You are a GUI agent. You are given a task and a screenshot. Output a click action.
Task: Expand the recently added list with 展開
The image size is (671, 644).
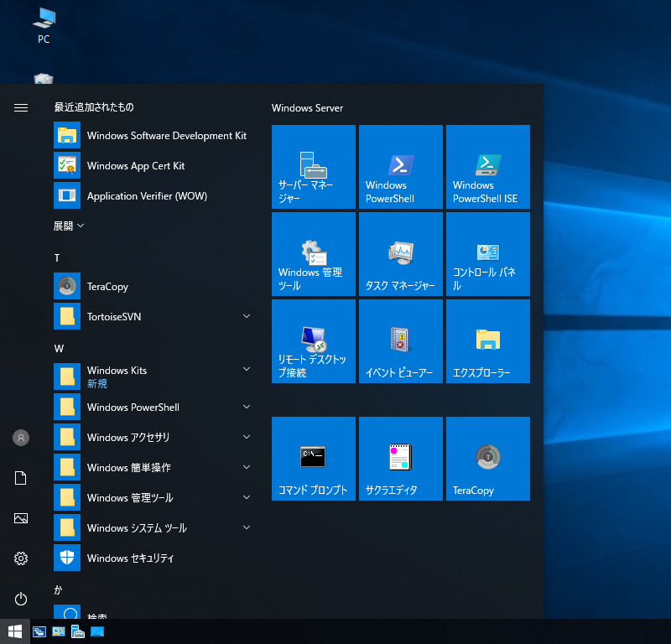point(69,226)
